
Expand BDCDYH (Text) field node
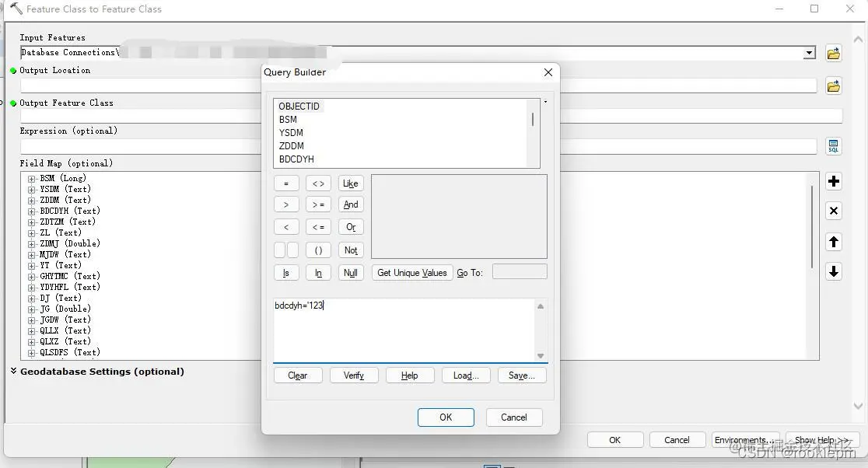(32, 211)
